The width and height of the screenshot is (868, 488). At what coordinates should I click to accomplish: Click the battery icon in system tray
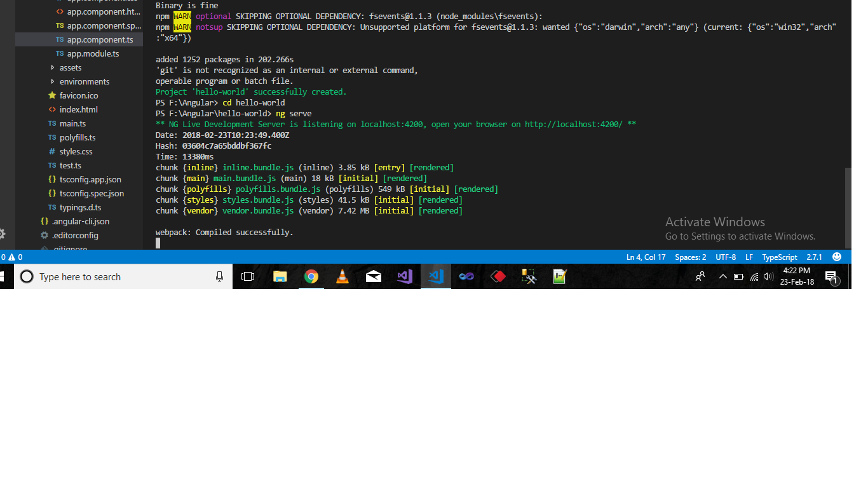coord(738,276)
